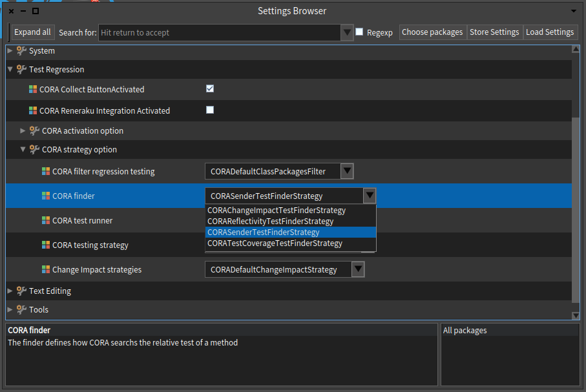Image resolution: width=586 pixels, height=392 pixels.
Task: Click the settings tree scrollbar thumb
Action: (576, 210)
